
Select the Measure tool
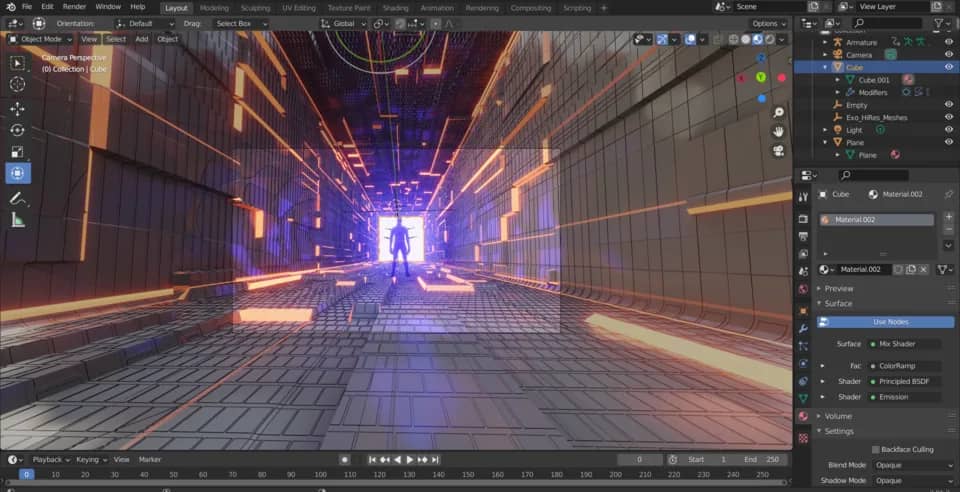coord(18,220)
